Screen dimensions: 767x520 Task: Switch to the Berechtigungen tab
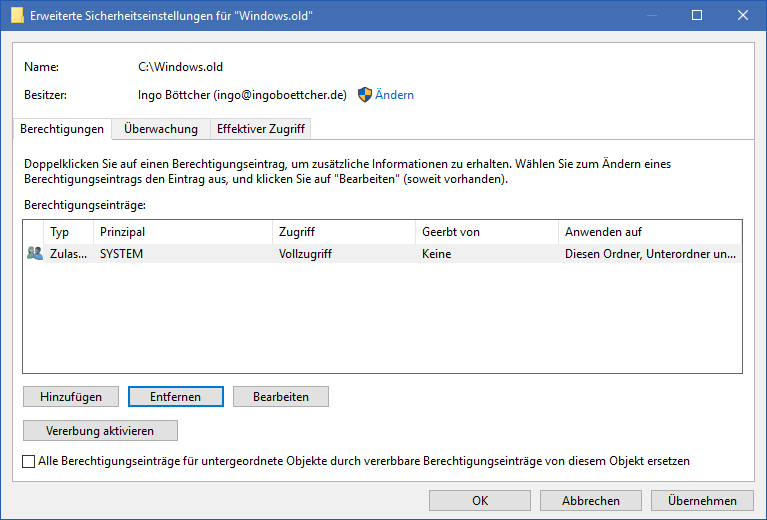pos(62,129)
